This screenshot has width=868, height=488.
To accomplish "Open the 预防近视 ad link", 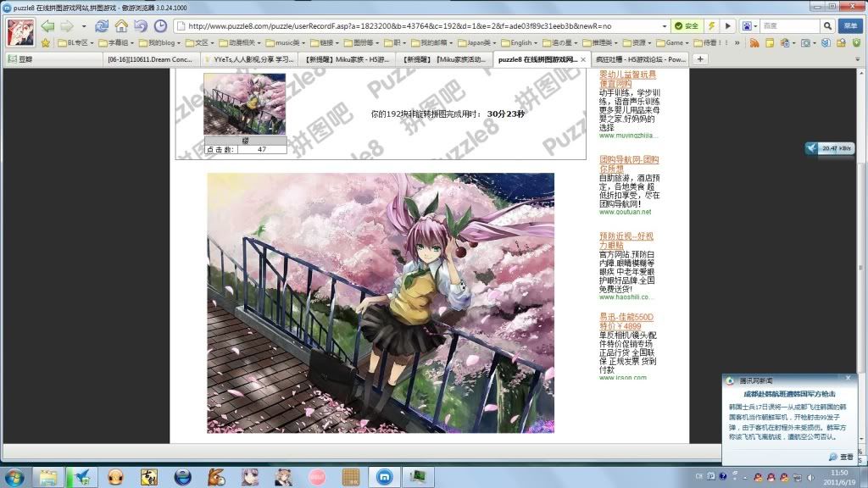I will point(626,241).
